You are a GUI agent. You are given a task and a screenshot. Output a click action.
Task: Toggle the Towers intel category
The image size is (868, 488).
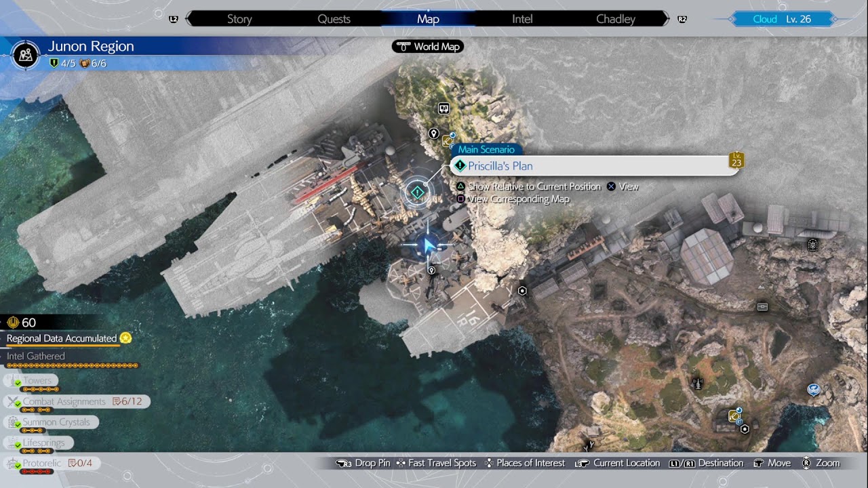(31, 381)
